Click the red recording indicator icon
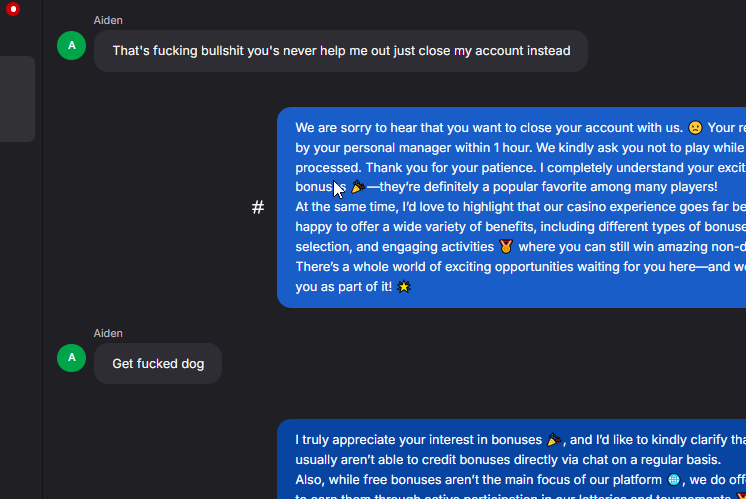This screenshot has height=499, width=746. (13, 9)
